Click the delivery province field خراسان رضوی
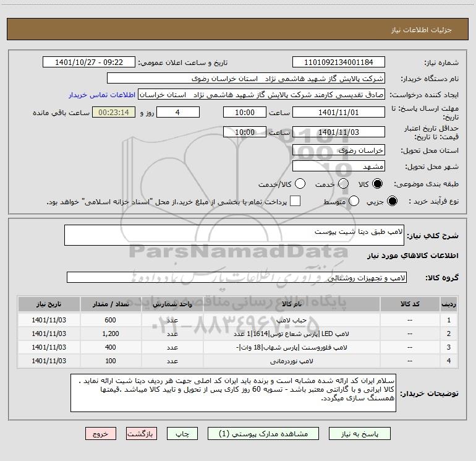This screenshot has height=461, width=476. click(x=339, y=150)
